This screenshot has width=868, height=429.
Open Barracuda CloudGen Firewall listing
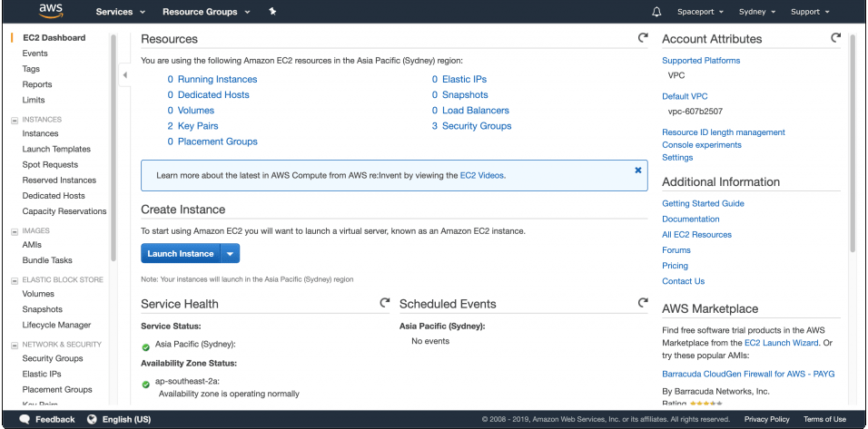click(748, 374)
